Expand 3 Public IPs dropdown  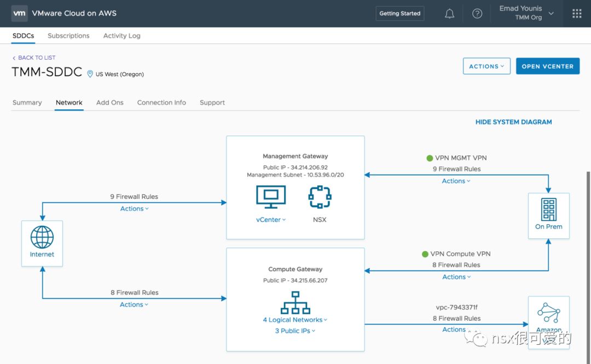coord(295,331)
